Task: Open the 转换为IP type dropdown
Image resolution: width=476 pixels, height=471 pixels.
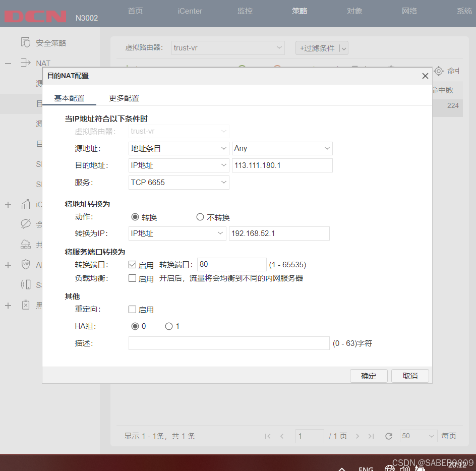Action: [177, 233]
